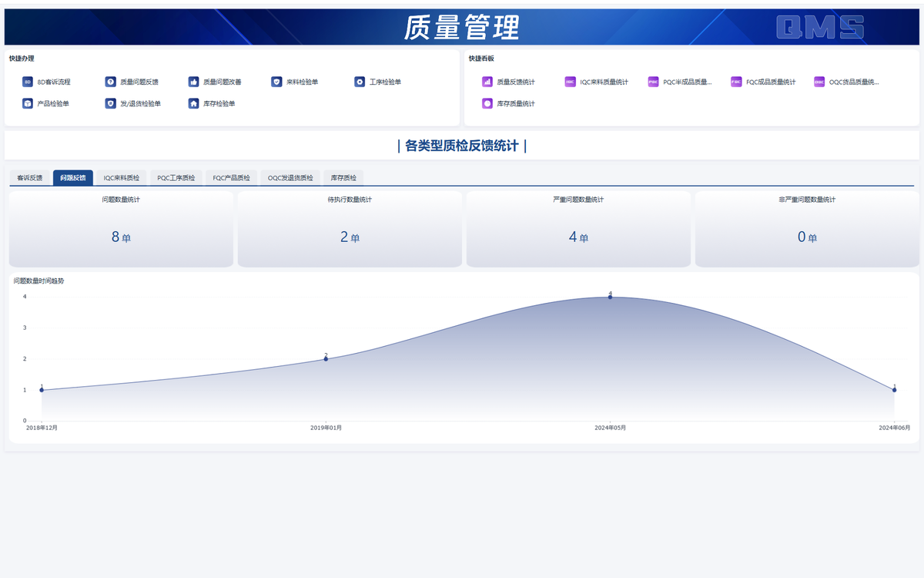The width and height of the screenshot is (924, 578).
Task: Click the 2019年01月 axis label
Action: pyautogui.click(x=326, y=428)
